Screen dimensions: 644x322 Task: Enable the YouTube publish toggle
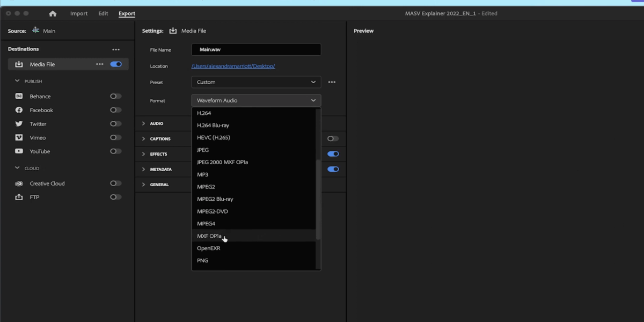coord(116,151)
